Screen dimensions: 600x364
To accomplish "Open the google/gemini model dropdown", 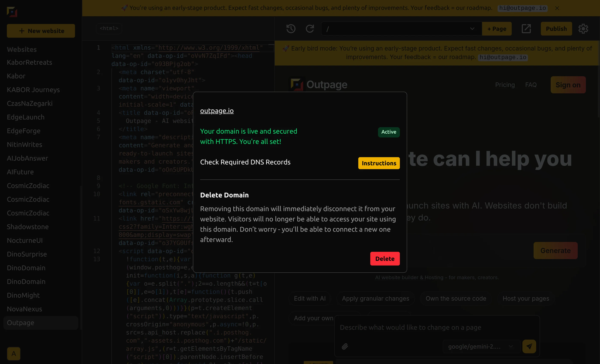I will tap(481, 346).
